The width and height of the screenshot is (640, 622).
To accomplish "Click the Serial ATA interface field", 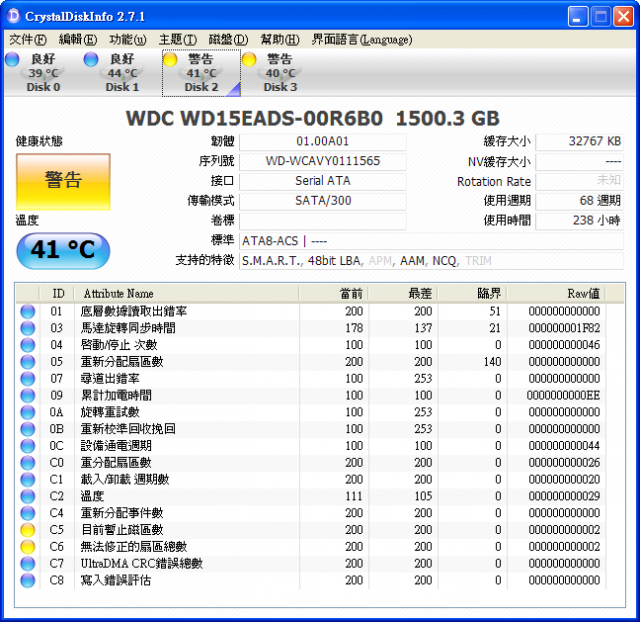I will click(x=322, y=181).
